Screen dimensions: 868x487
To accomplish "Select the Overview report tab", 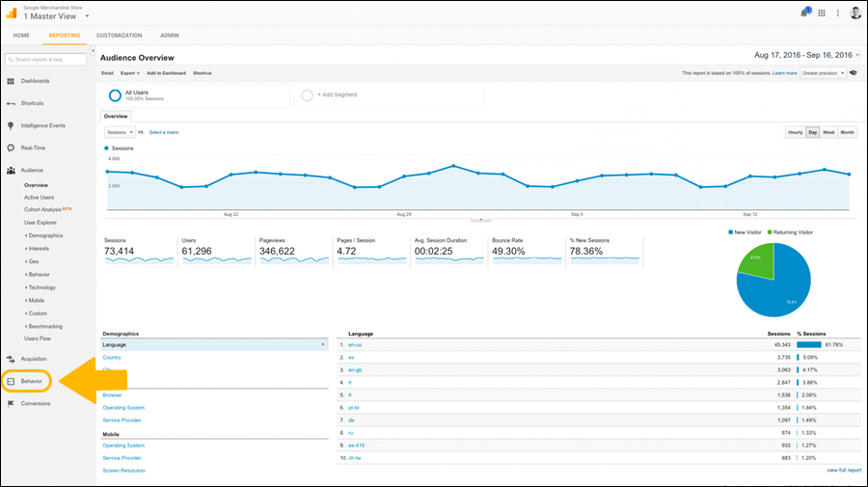I will click(116, 117).
